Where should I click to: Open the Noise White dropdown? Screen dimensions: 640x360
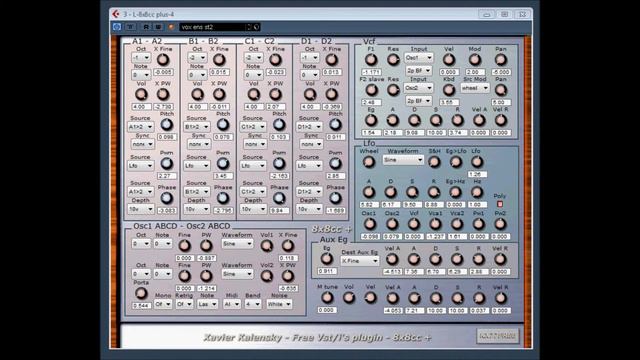279,304
